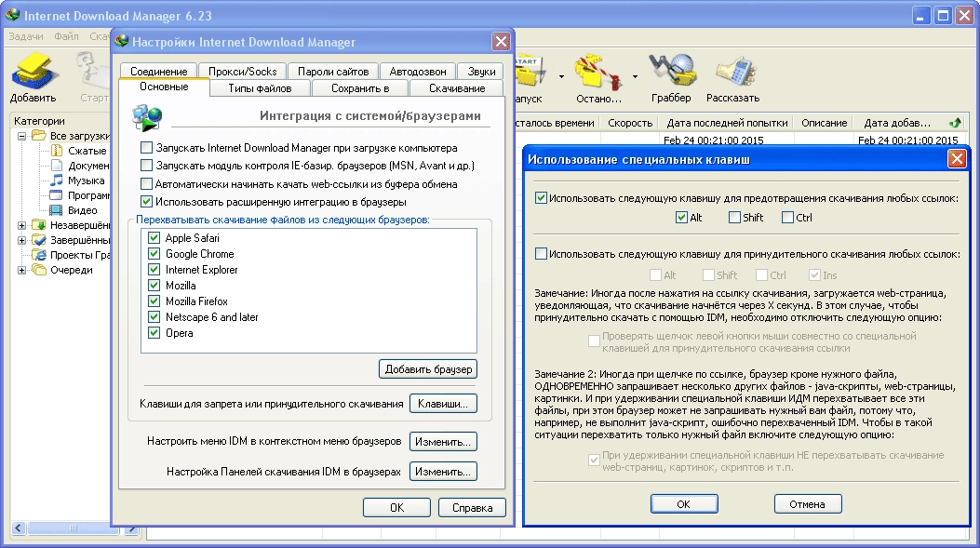
Task: Click the Клавиши... button
Action: (x=443, y=404)
